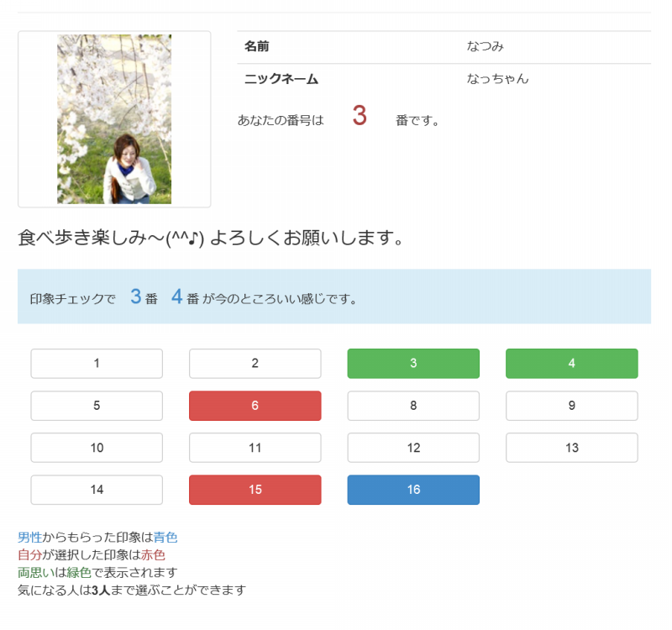Click the nickname value なっちゃん
Screen dimensions: 672x630
497,79
